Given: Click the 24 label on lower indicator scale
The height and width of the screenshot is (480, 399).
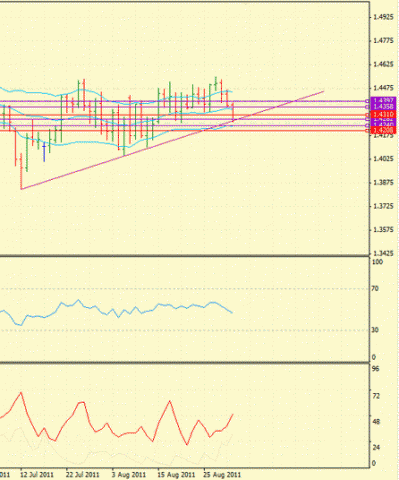Looking at the screenshot, I should 375,447.
